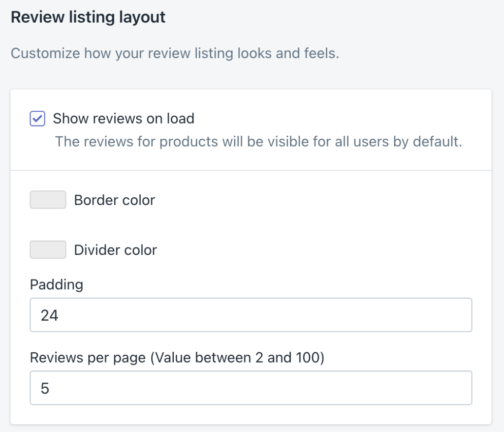Click the 'Border color' label
504x432 pixels.
tap(114, 200)
